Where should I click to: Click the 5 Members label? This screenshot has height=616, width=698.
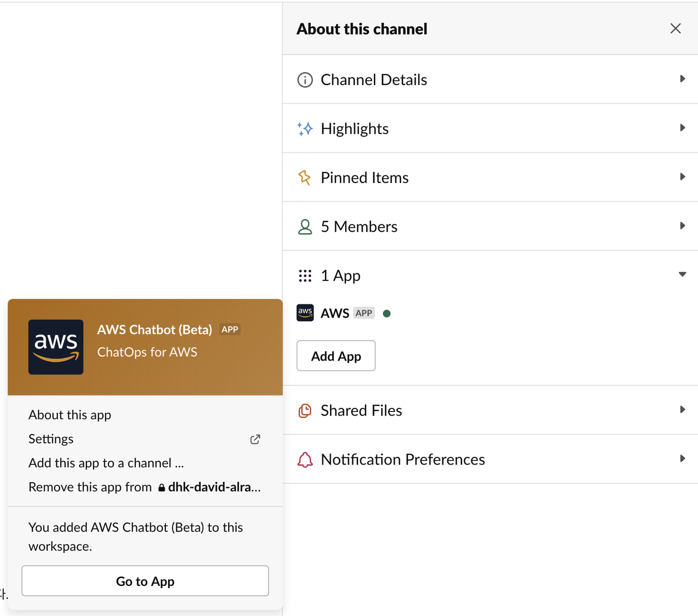point(359,226)
